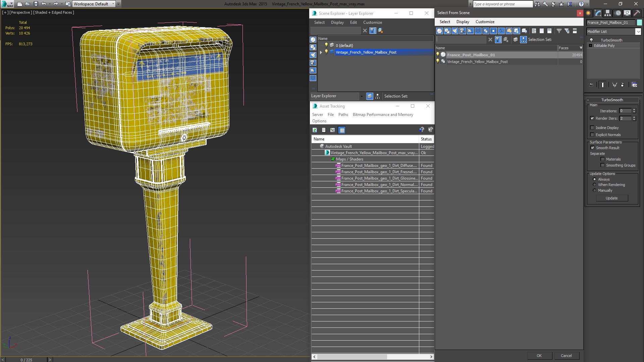Open the Hierarchy command panel tab

tap(608, 13)
